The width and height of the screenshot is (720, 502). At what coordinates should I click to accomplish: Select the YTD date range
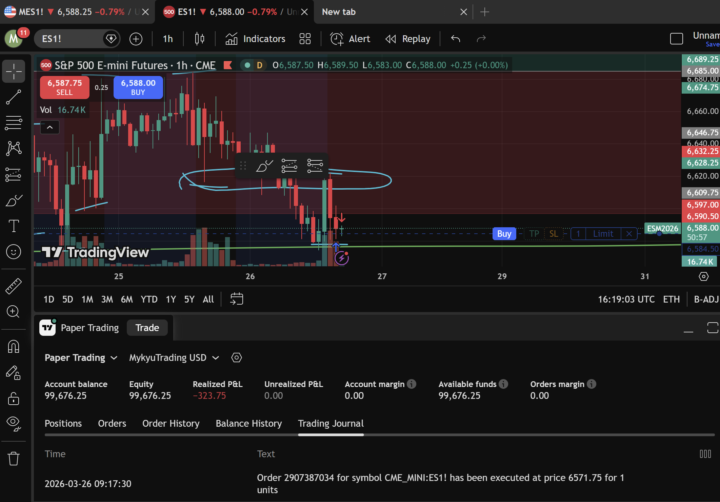(x=149, y=299)
